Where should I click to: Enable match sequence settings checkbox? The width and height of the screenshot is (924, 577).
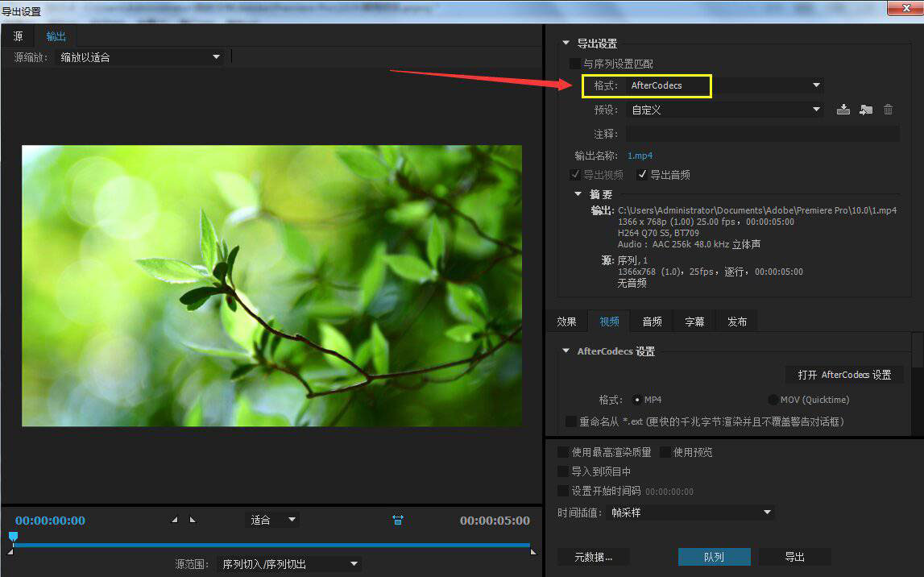(574, 63)
